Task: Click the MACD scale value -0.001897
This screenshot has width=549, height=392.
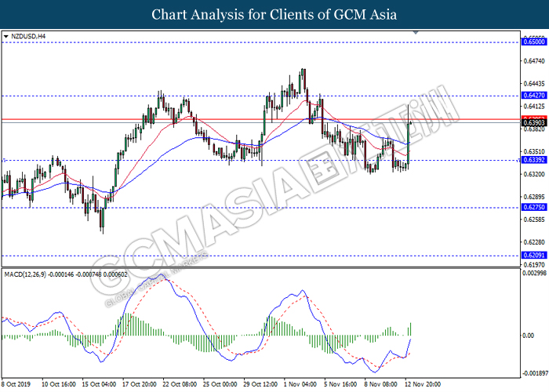Action: 535,373
